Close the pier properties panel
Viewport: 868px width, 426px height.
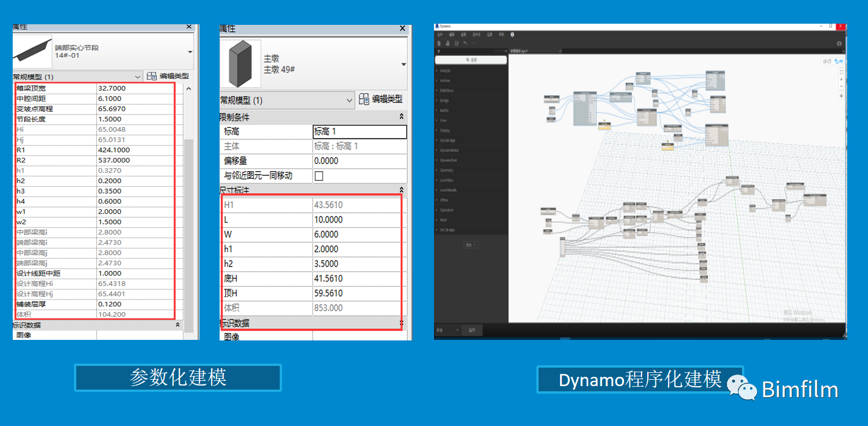point(403,28)
